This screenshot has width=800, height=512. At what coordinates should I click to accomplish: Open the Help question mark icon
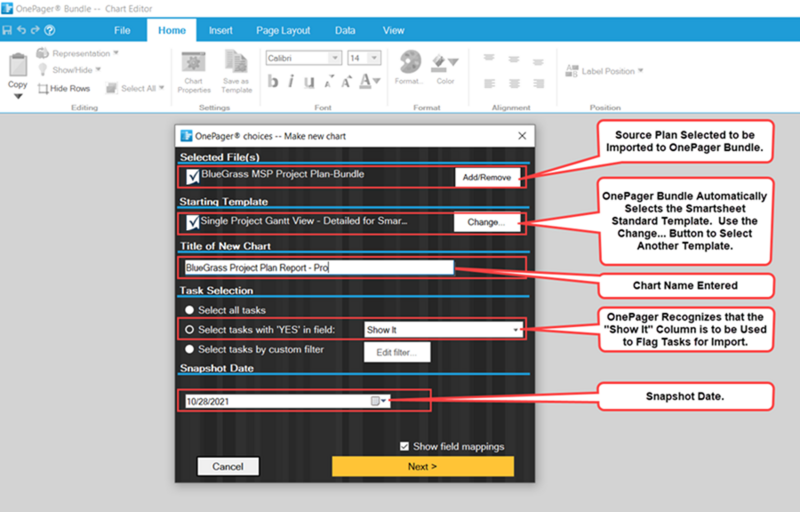coord(49,30)
